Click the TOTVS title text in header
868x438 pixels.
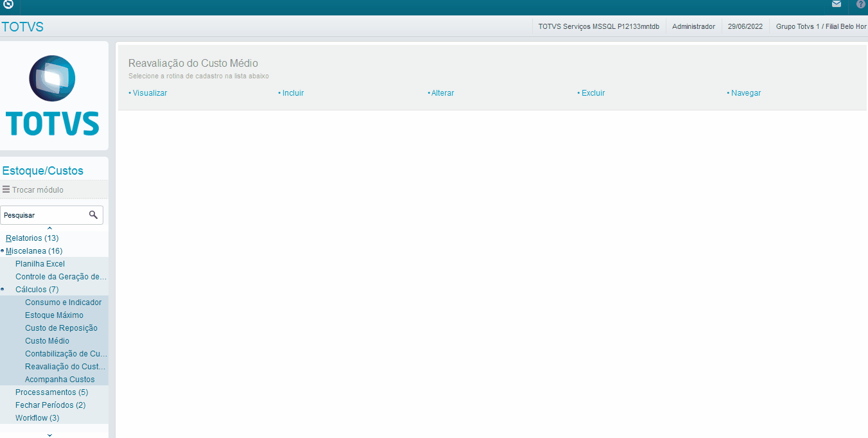22,27
